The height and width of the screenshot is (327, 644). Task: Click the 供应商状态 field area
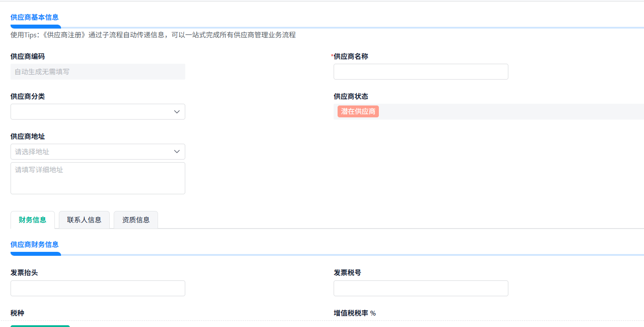[439, 111]
